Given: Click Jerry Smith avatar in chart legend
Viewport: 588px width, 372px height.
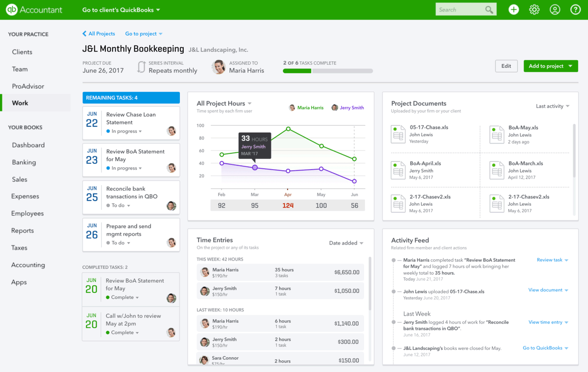Looking at the screenshot, I should (335, 108).
